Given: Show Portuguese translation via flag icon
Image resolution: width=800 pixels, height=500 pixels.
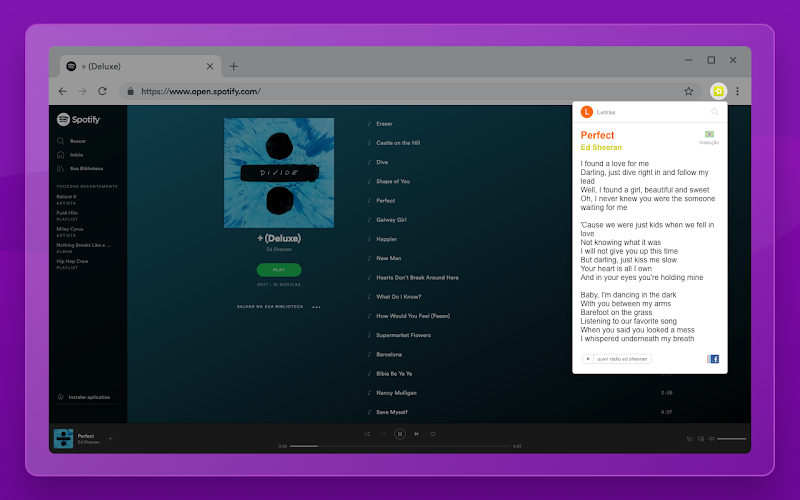Looking at the screenshot, I should (x=709, y=134).
